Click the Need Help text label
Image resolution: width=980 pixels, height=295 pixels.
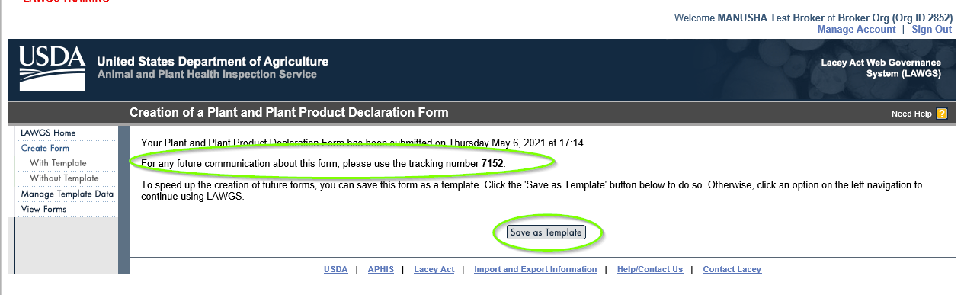911,114
